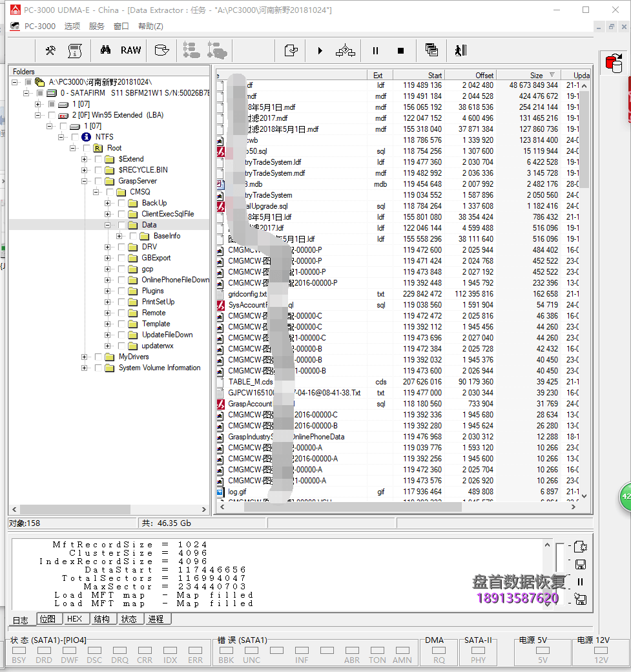The height and width of the screenshot is (672, 631).
Task: Sort file list by Ext column
Action: point(380,75)
